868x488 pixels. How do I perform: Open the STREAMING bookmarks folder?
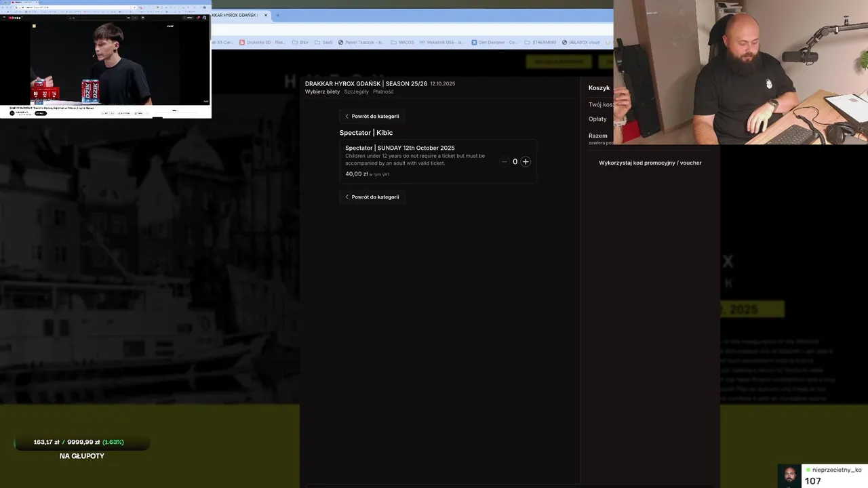coord(540,42)
